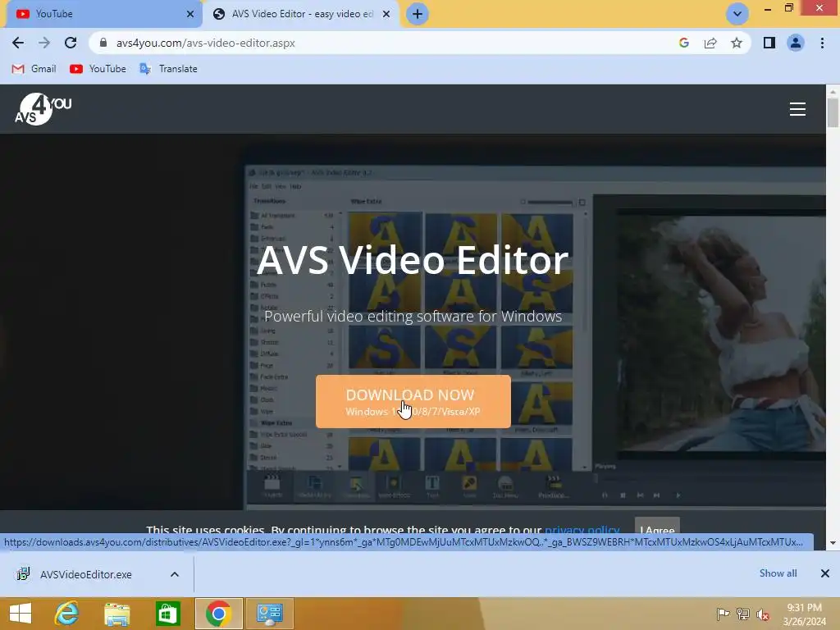Click the AVS4YOU logo

coord(43,109)
